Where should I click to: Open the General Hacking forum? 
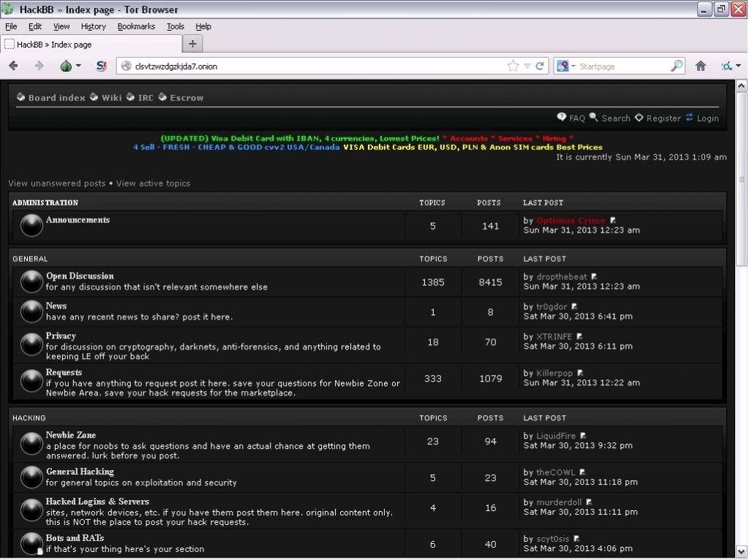click(80, 472)
